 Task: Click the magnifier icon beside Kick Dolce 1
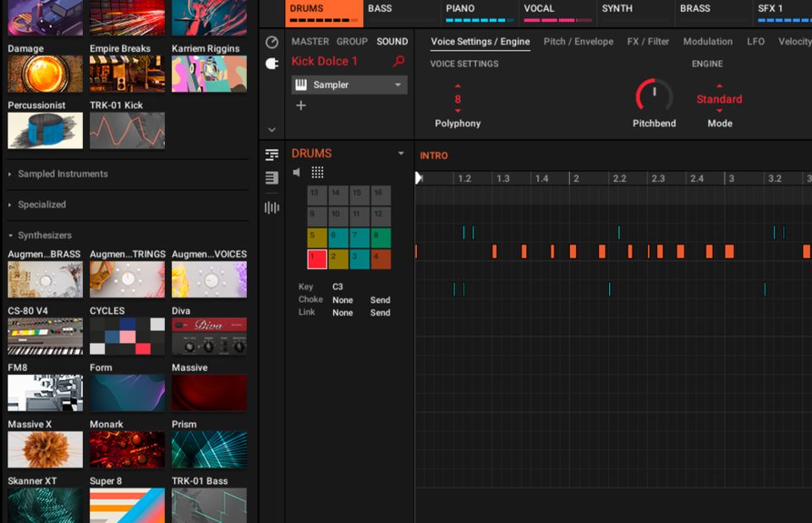click(399, 62)
